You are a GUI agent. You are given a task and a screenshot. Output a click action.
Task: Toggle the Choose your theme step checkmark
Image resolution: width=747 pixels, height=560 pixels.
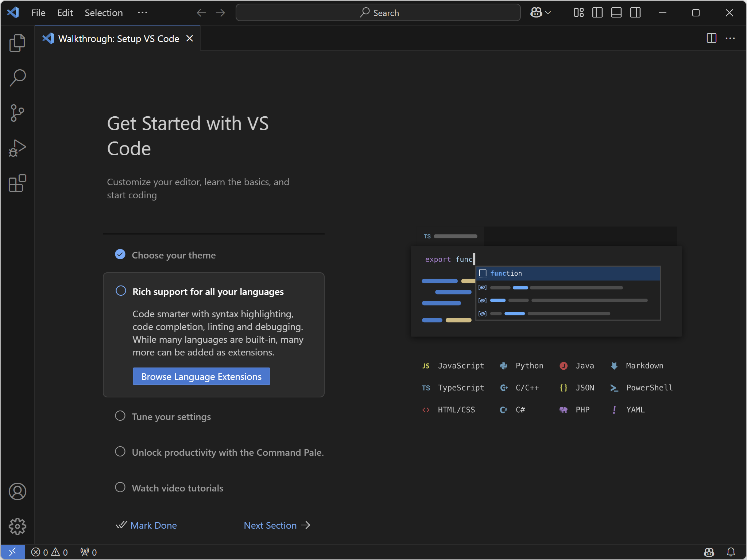pos(120,254)
